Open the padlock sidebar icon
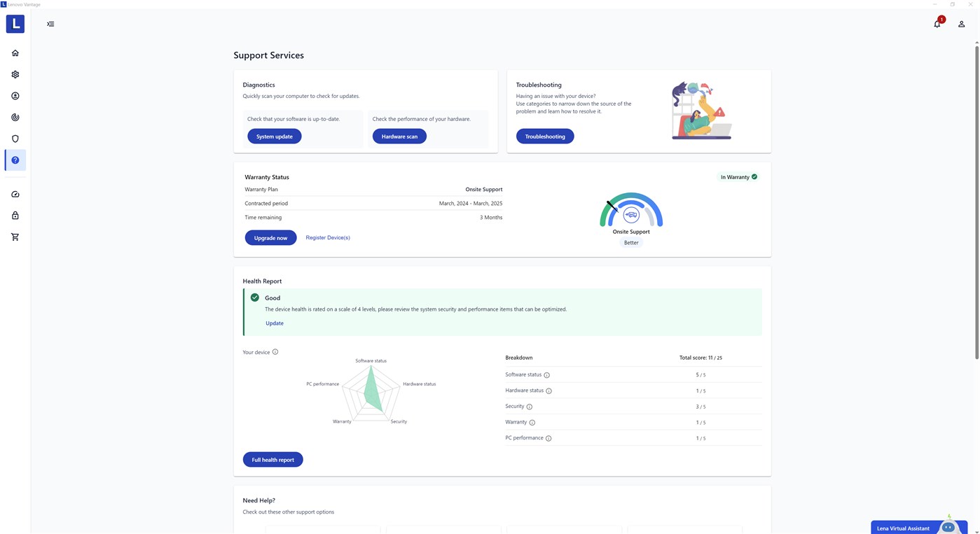This screenshot has width=980, height=534. (15, 216)
